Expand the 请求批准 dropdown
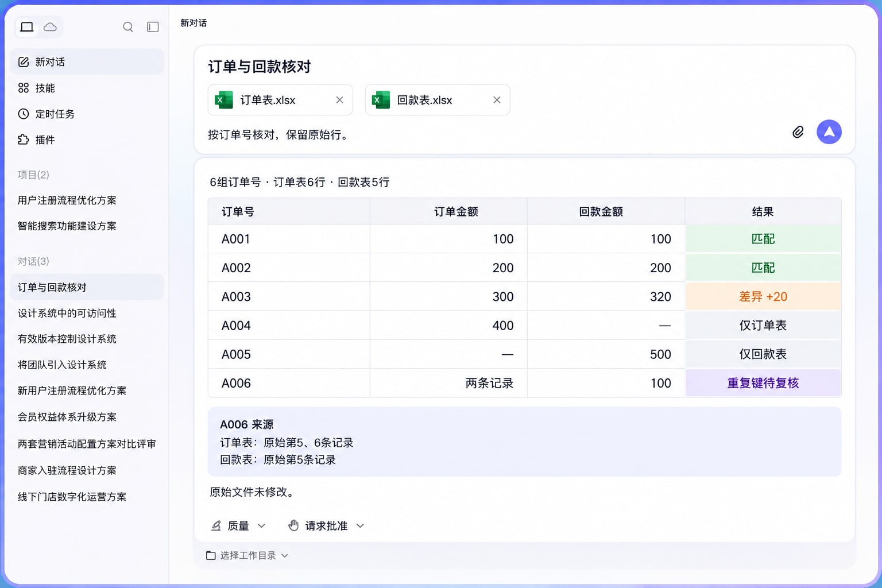Screen dimensions: 882x588 click(326, 526)
